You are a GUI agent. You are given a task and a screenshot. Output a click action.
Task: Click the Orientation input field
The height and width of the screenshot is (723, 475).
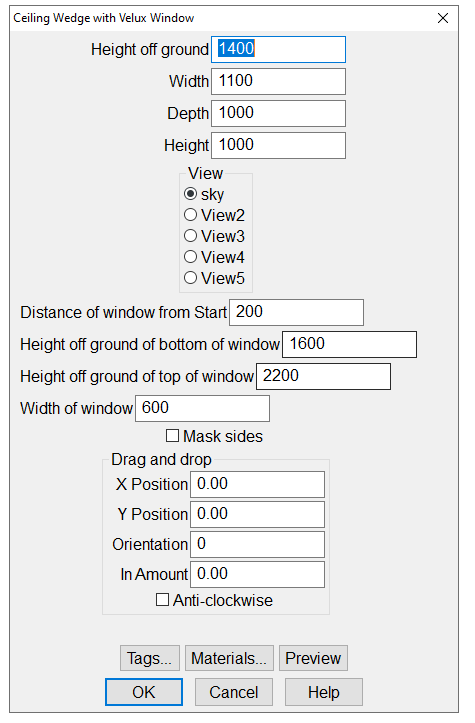257,545
